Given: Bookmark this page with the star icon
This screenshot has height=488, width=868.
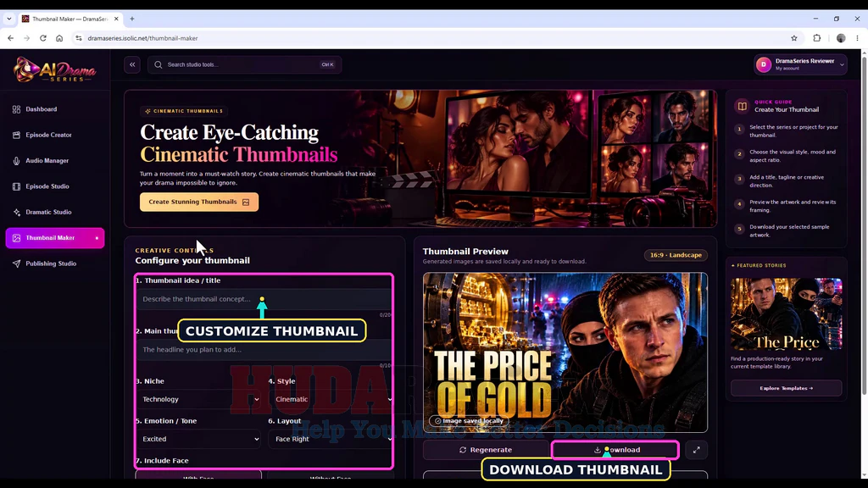Looking at the screenshot, I should (794, 38).
